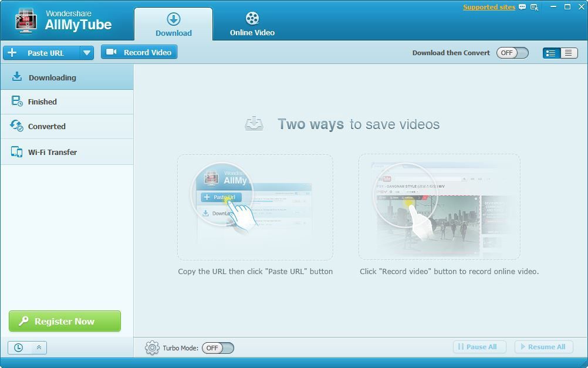Toggle Turbo Mode switch
The image size is (588, 368).
(218, 347)
